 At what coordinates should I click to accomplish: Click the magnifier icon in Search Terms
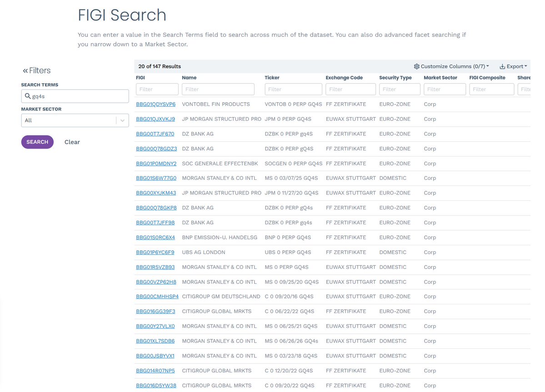click(28, 96)
